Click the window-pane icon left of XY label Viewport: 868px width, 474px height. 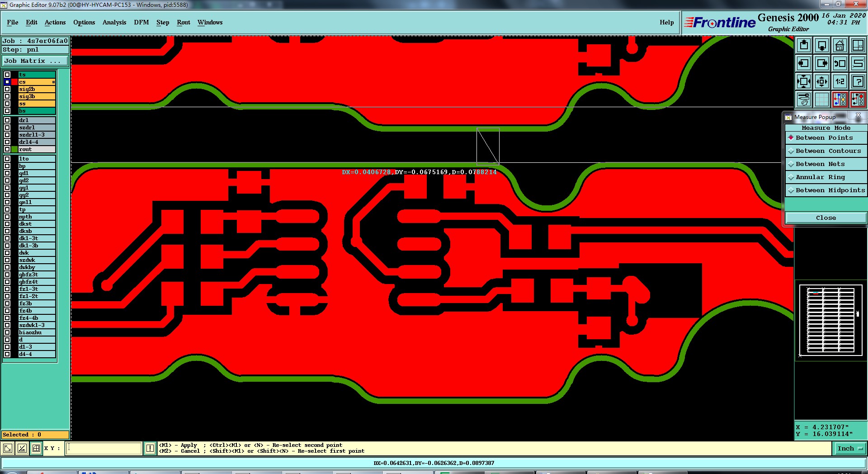click(x=36, y=448)
